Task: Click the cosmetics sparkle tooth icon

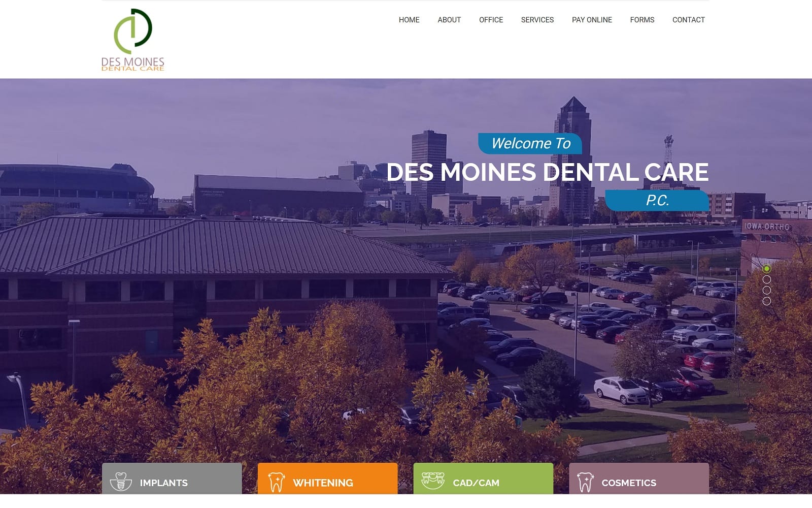Action: pos(585,482)
